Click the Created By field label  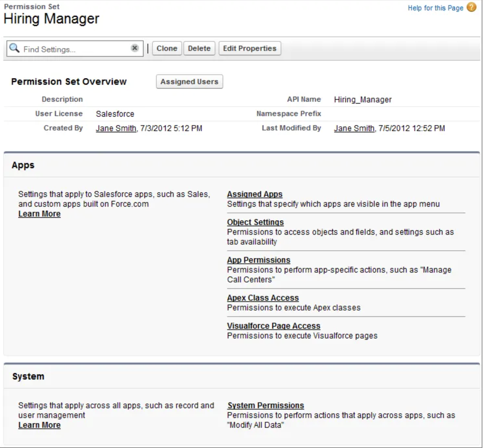pos(63,128)
